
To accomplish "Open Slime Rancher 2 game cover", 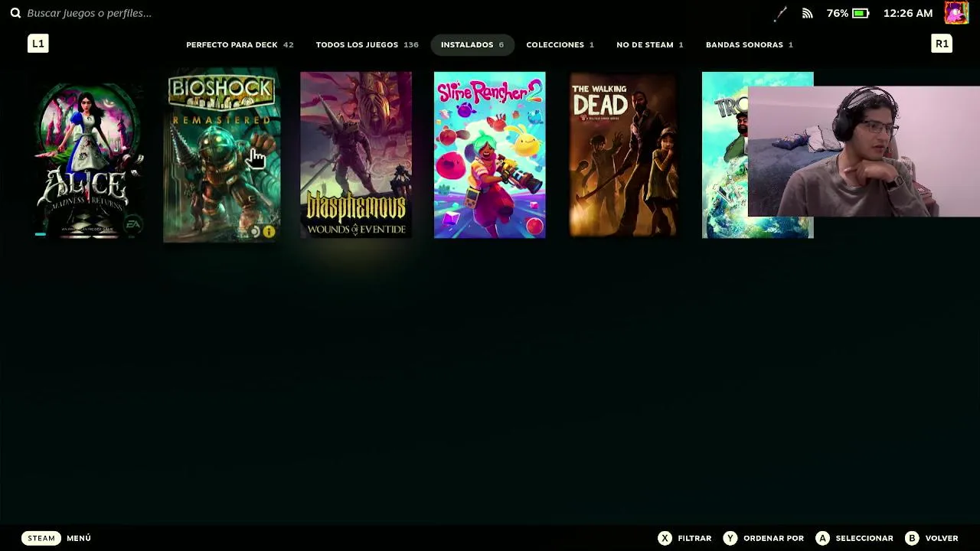I will (x=490, y=155).
